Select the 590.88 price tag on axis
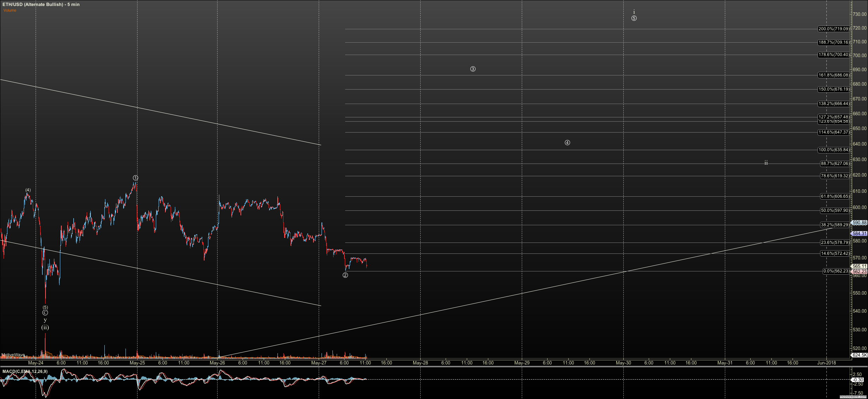 pos(859,223)
